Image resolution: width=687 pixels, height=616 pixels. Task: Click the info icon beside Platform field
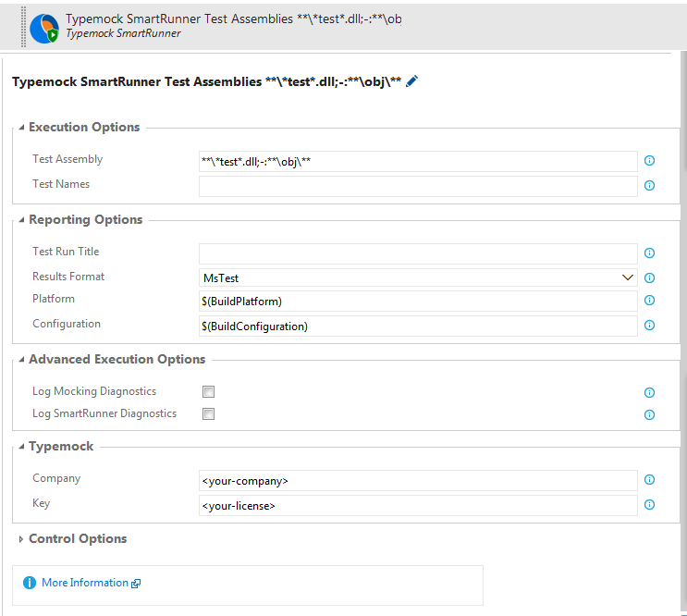(x=649, y=301)
